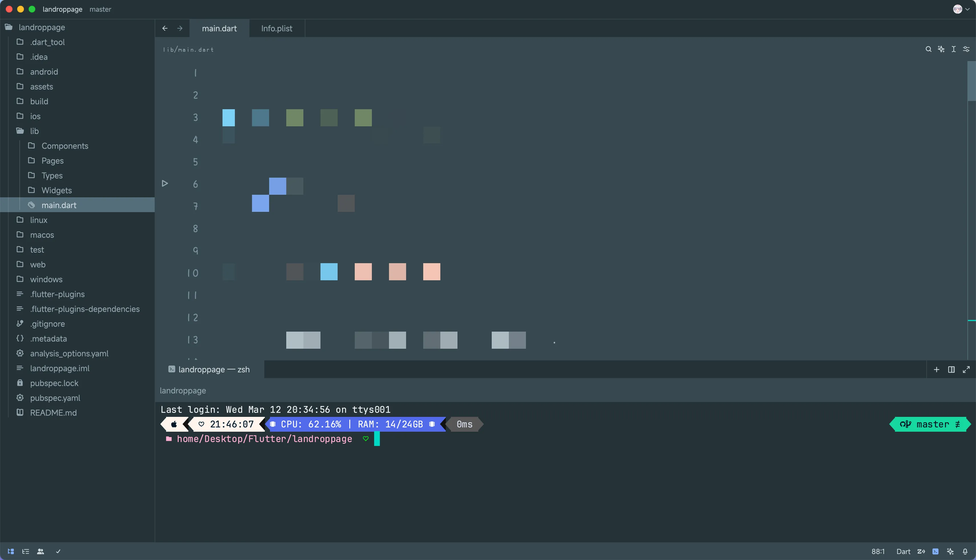Click the landroppage project name in title bar

pos(62,9)
